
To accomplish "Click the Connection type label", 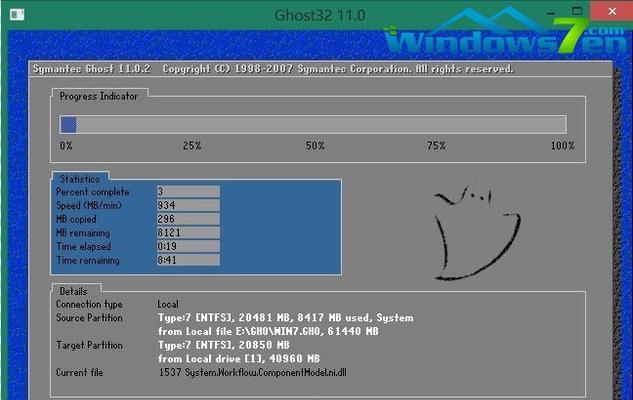I will pos(89,304).
